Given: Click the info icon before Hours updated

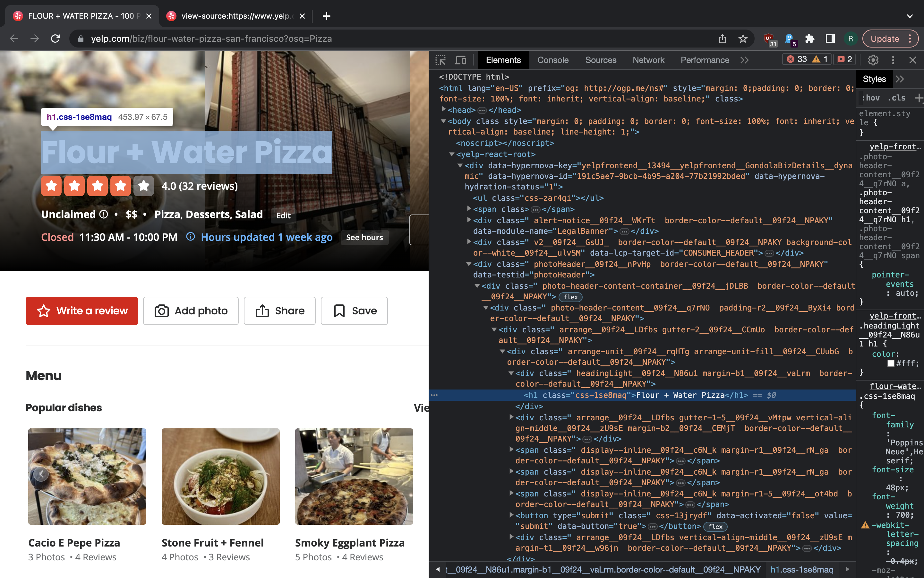Looking at the screenshot, I should pyautogui.click(x=190, y=237).
